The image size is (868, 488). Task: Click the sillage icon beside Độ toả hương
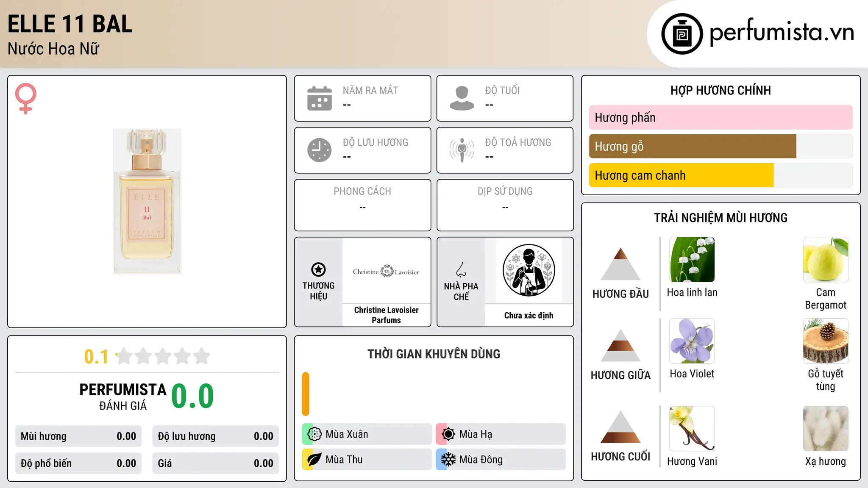coord(462,150)
